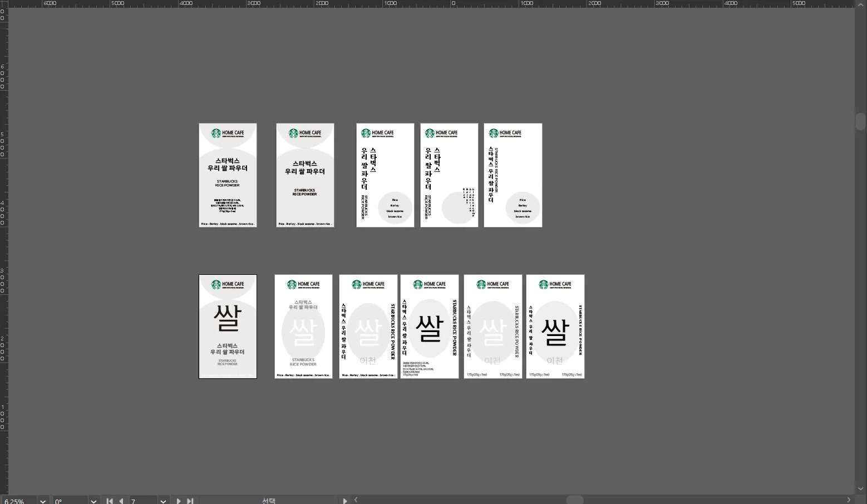
Task: Click the vertical scrollbar down arrow
Action: (861, 488)
